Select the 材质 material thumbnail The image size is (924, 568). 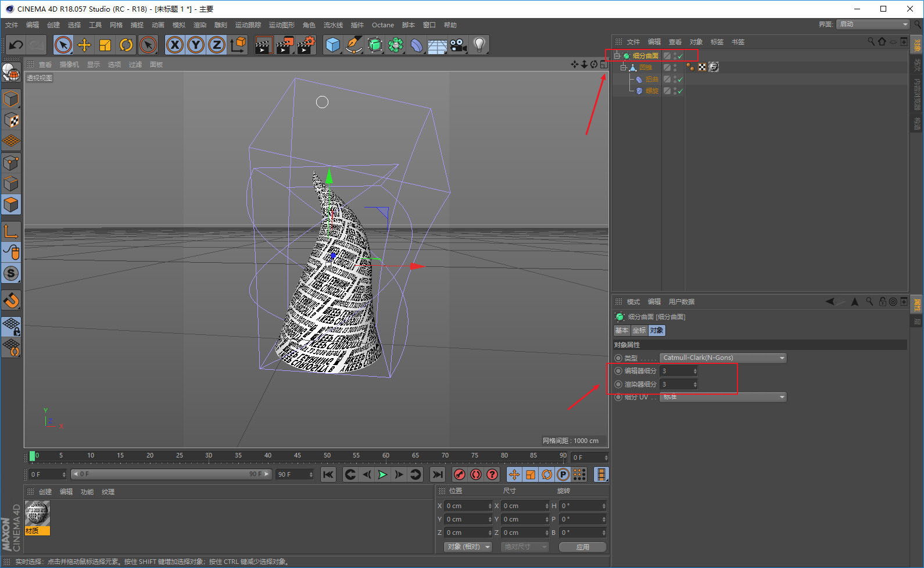(x=37, y=518)
